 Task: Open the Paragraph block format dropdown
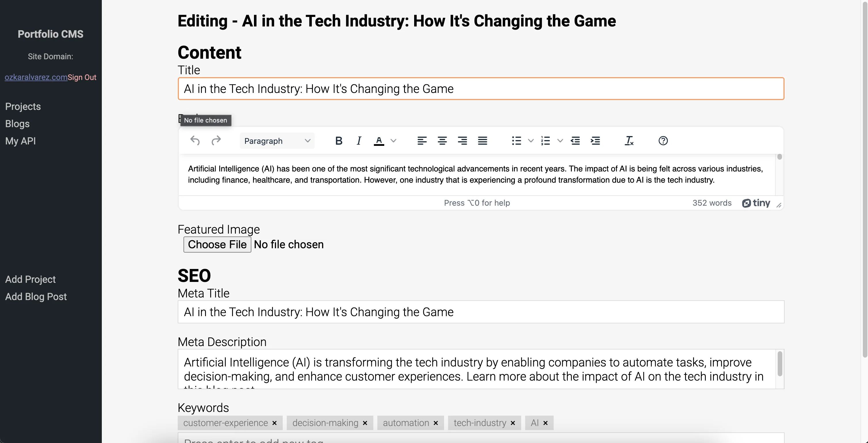[x=277, y=141]
